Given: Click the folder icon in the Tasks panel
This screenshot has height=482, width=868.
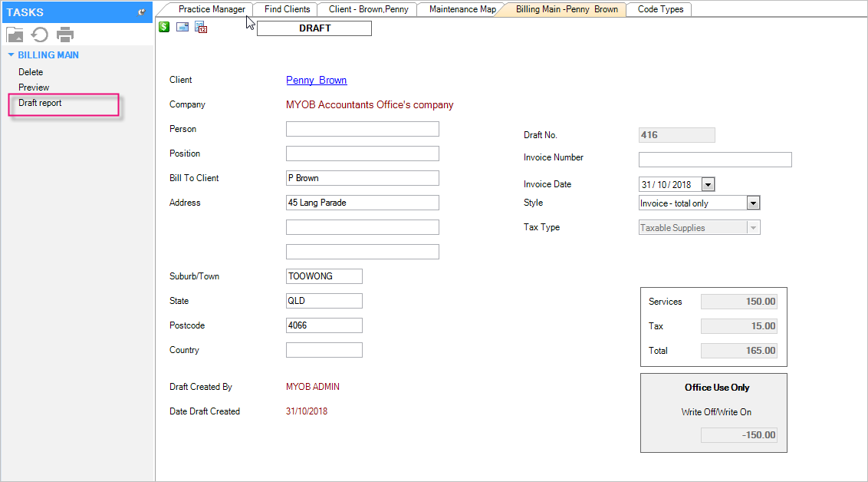Looking at the screenshot, I should click(15, 35).
